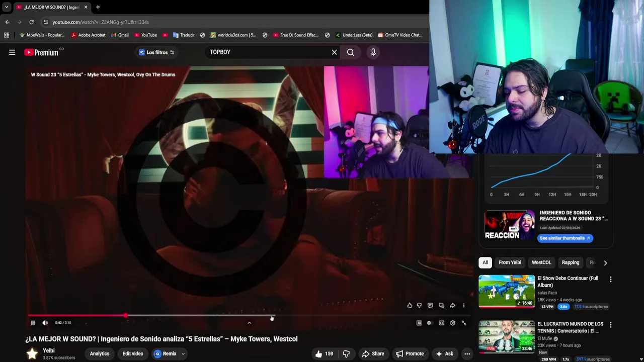Open new browser tab
Image resolution: width=644 pixels, height=362 pixels.
98,7
